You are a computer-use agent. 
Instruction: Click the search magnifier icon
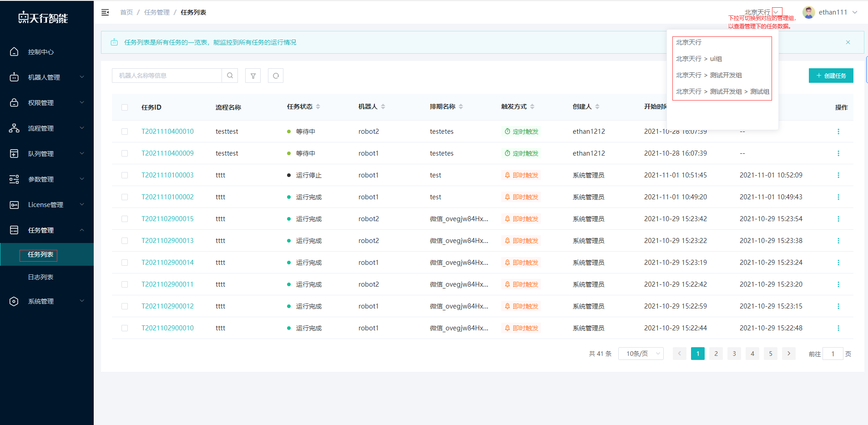230,76
